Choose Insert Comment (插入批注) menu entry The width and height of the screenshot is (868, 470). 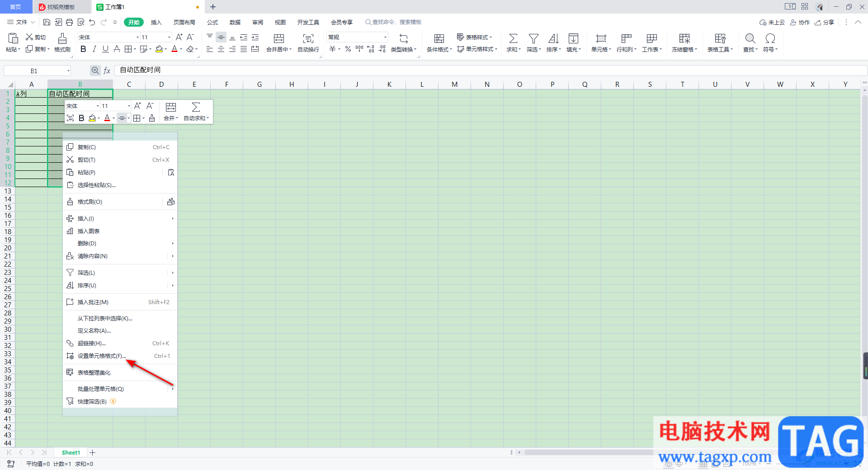[x=120, y=302]
